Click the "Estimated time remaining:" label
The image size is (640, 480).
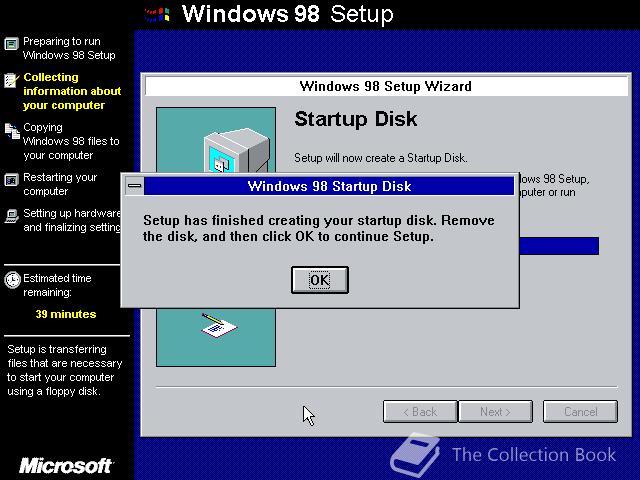57,285
